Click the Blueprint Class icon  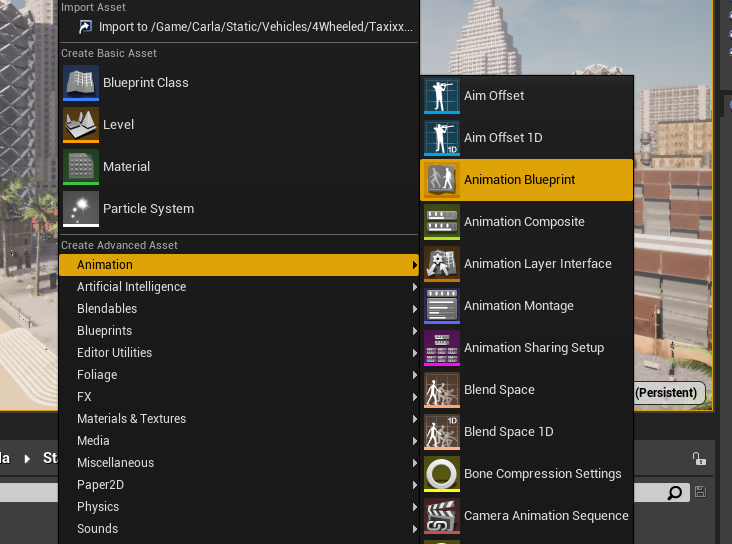[81, 83]
